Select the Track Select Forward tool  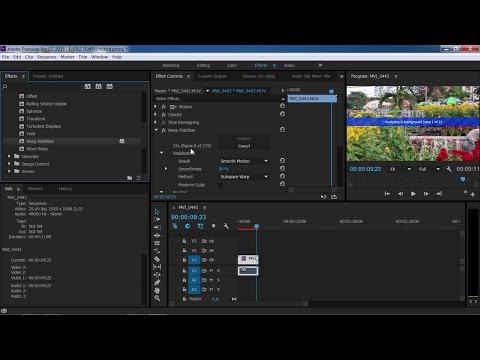(x=157, y=219)
